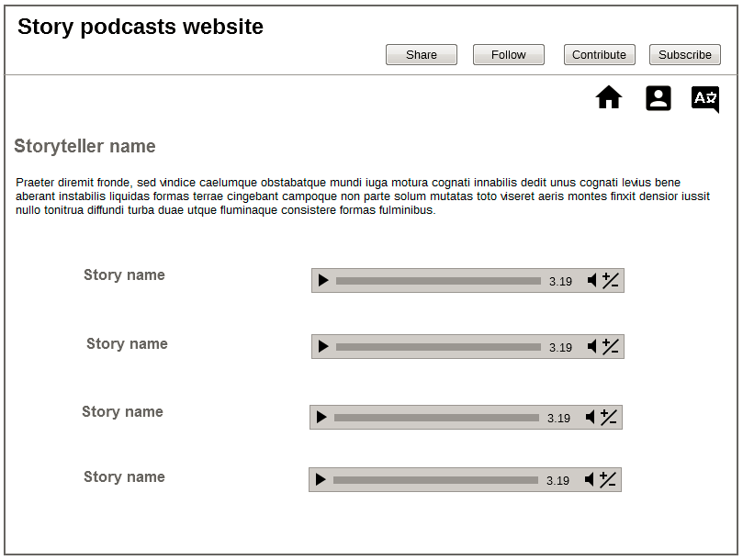Click the Storyteller name heading

(x=85, y=147)
